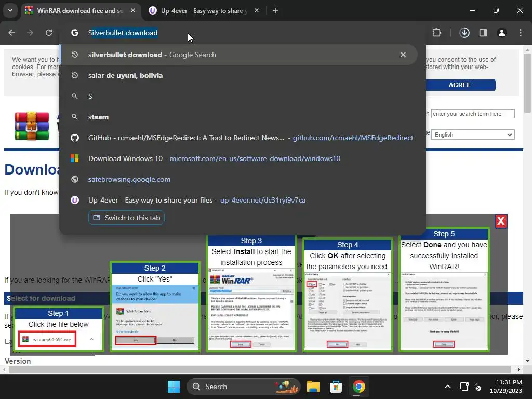Click the WinRAR books logo
532x399 pixels.
coord(32,126)
